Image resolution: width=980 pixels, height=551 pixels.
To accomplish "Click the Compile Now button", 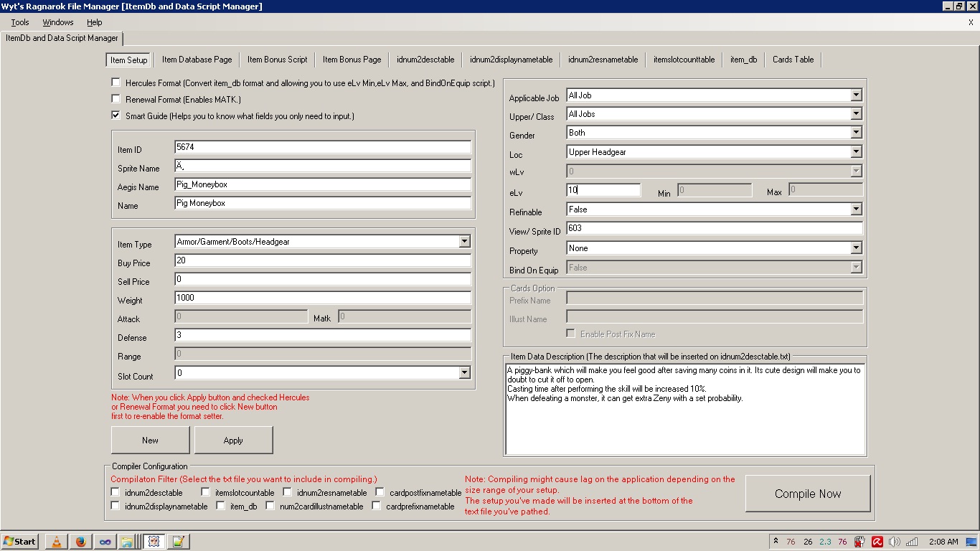I will pyautogui.click(x=808, y=494).
